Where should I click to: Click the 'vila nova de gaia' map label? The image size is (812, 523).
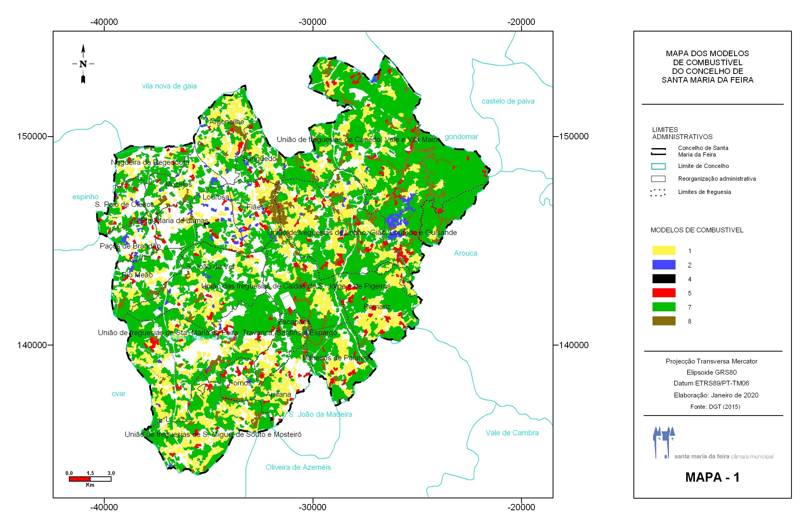coord(169,86)
